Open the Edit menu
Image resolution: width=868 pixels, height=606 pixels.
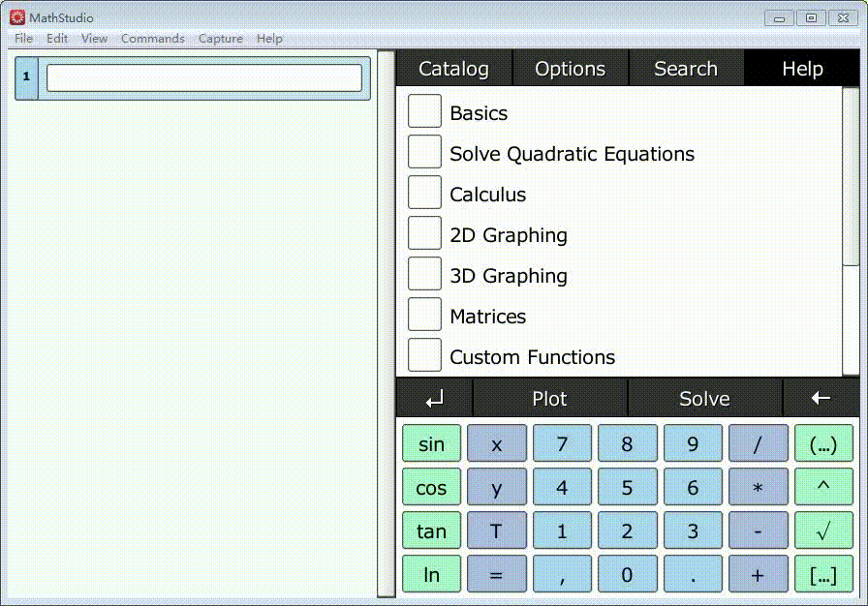tap(57, 38)
